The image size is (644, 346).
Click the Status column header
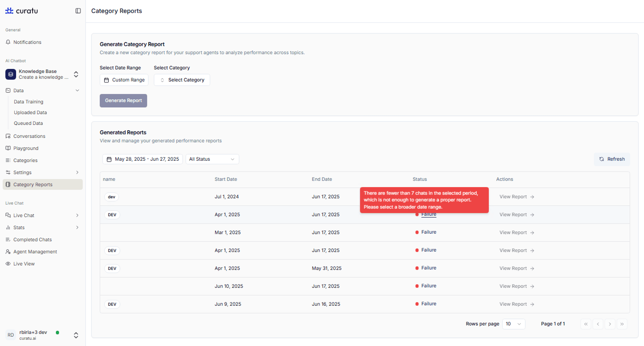pos(419,179)
